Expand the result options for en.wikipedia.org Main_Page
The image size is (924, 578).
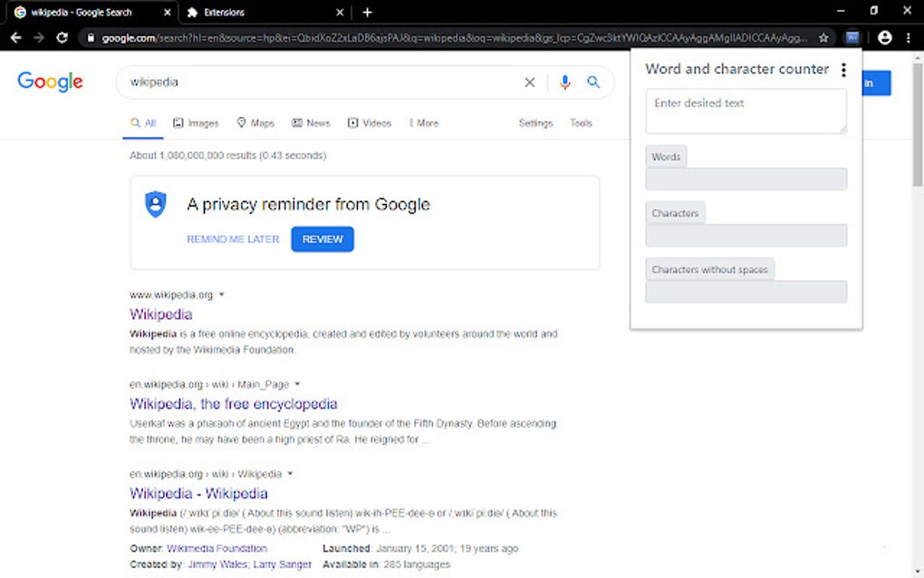(x=297, y=384)
